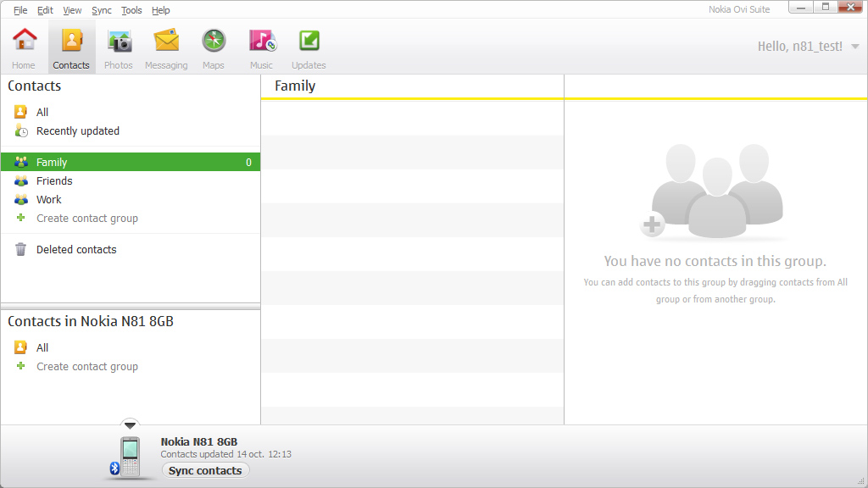Click the trash icon for Deleted contacts
The image size is (868, 488).
(x=20, y=250)
